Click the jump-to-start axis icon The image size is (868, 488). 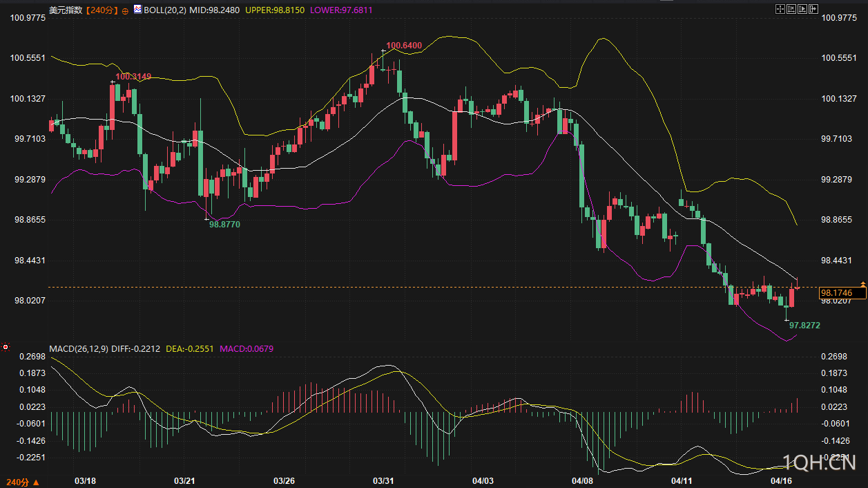pyautogui.click(x=791, y=9)
